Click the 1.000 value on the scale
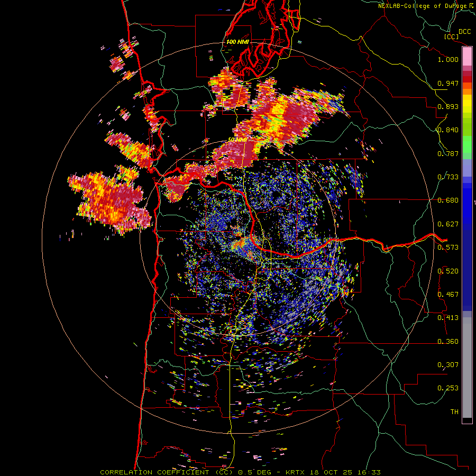Screen dimensions: 476x476 point(448,59)
